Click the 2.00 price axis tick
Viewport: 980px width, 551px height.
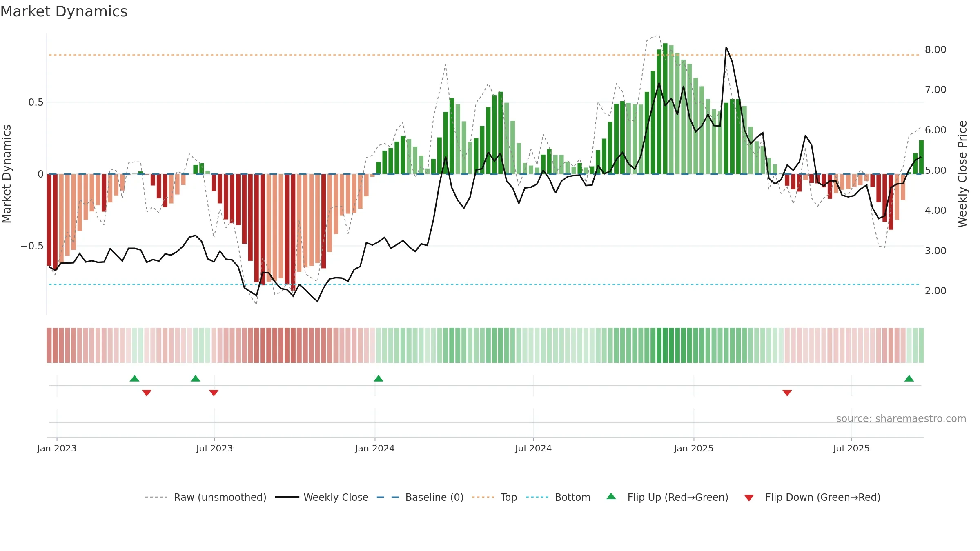tap(935, 291)
